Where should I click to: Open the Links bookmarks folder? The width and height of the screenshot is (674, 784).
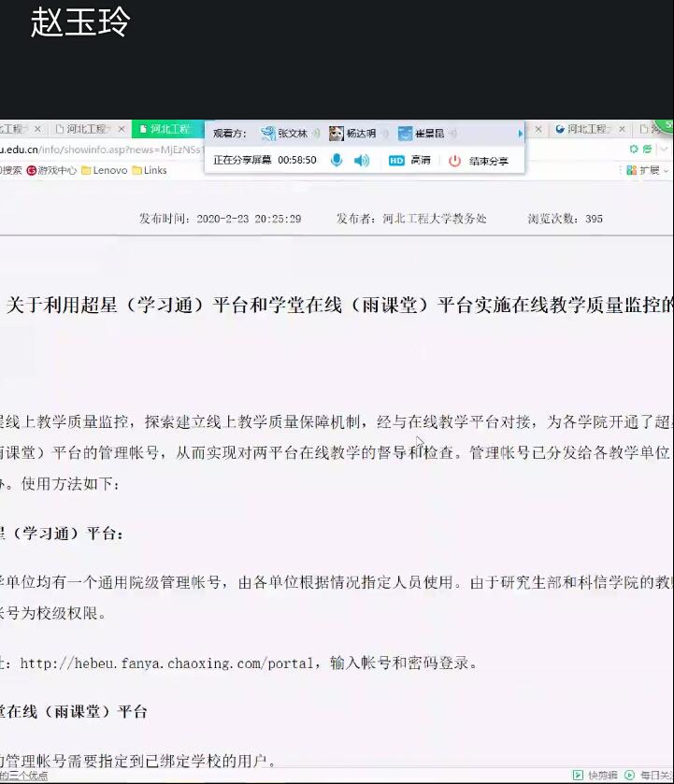[x=150, y=170]
